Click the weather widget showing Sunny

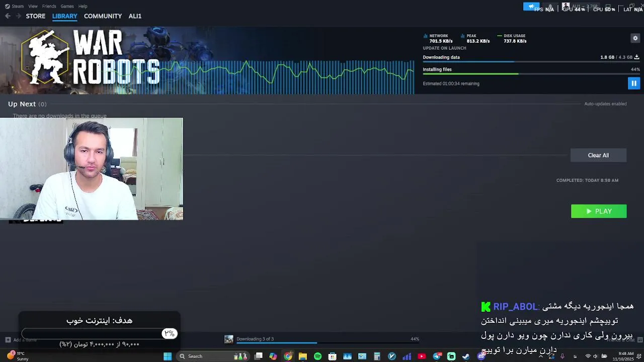pos(18,356)
